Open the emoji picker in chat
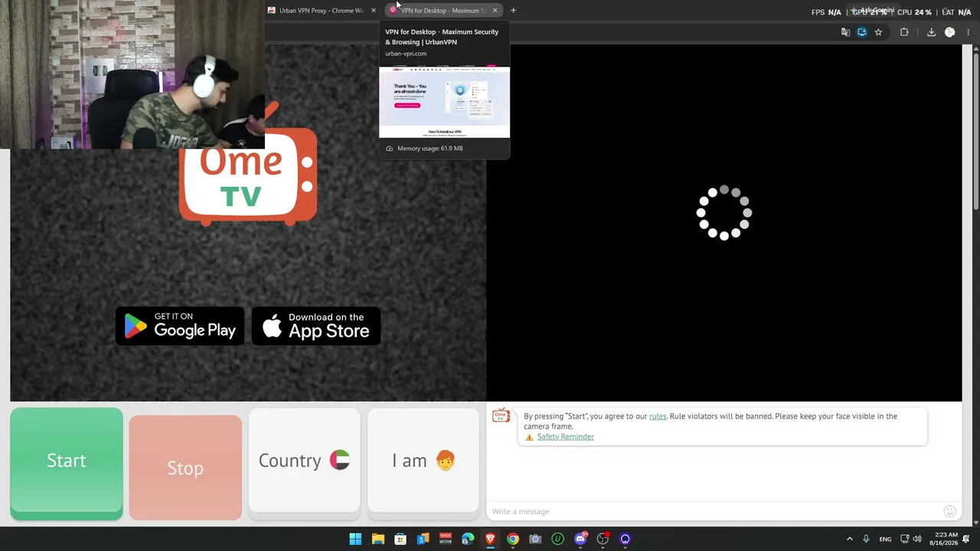Image resolution: width=980 pixels, height=551 pixels. (949, 511)
